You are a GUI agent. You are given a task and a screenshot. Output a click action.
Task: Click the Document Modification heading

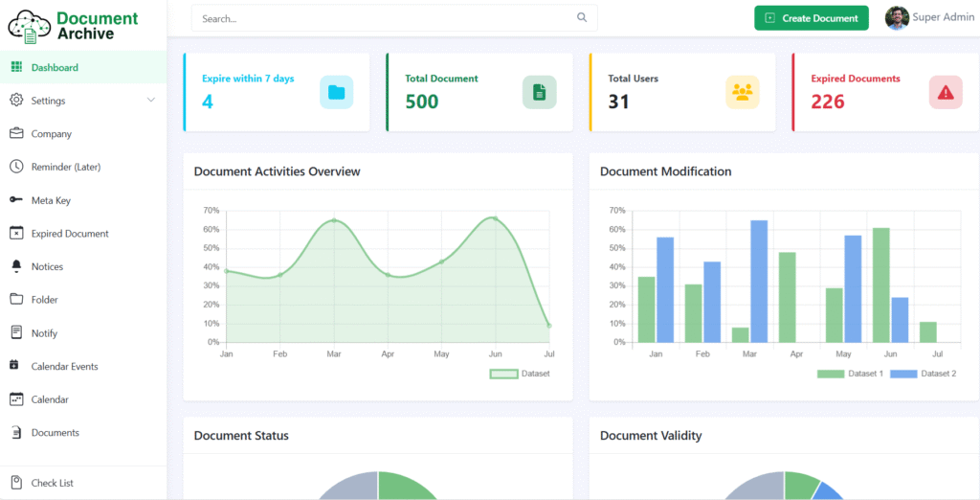[x=666, y=171]
